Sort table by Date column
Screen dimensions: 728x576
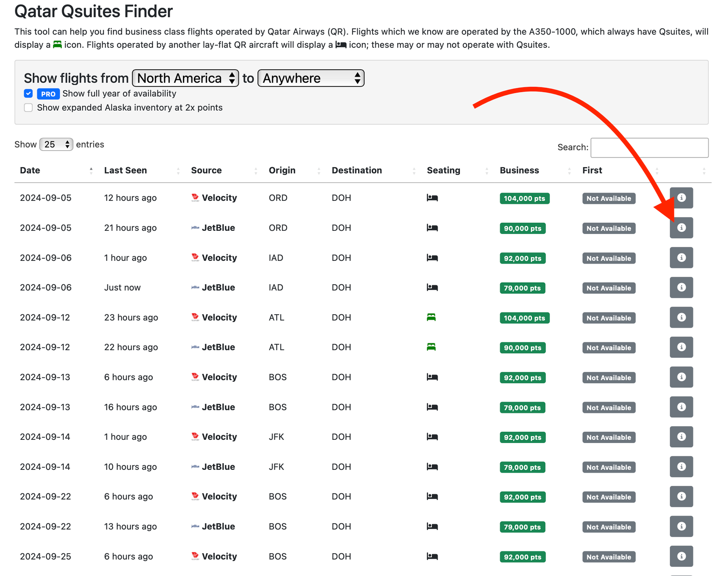click(x=30, y=170)
